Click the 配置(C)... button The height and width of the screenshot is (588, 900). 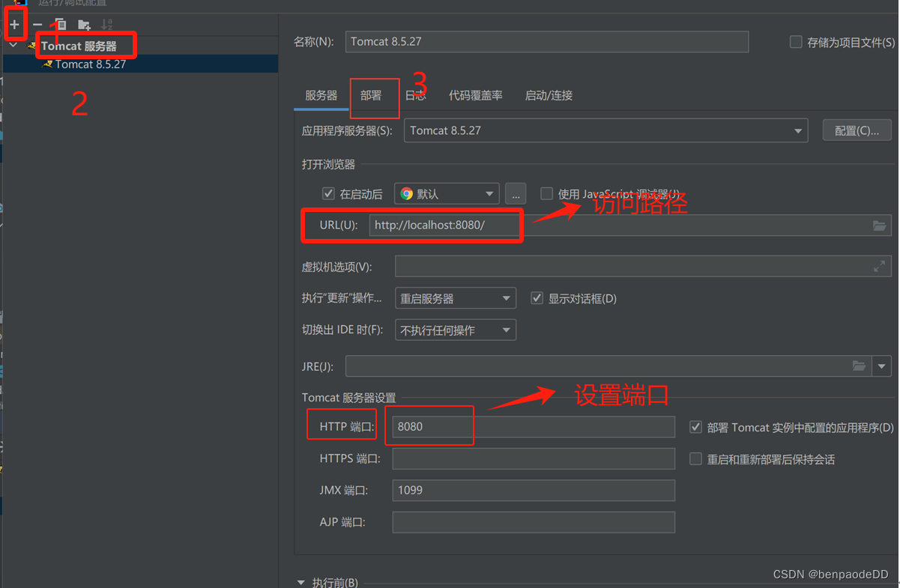[x=857, y=130]
